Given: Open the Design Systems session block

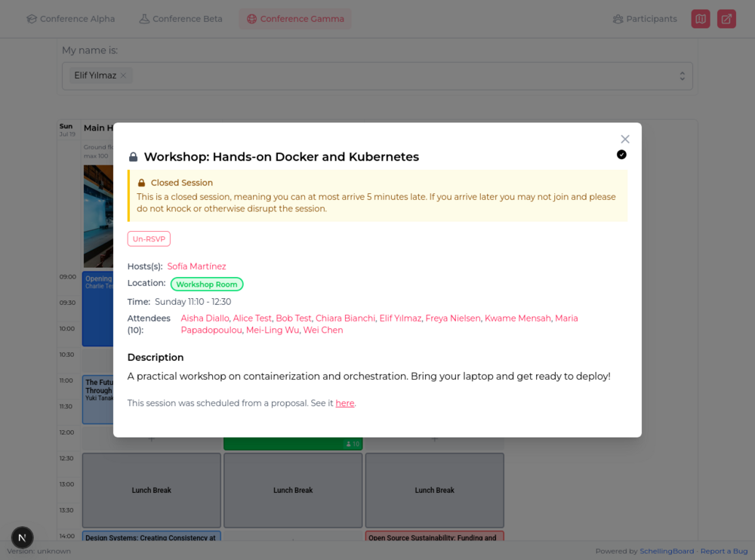Looking at the screenshot, I should (x=151, y=536).
